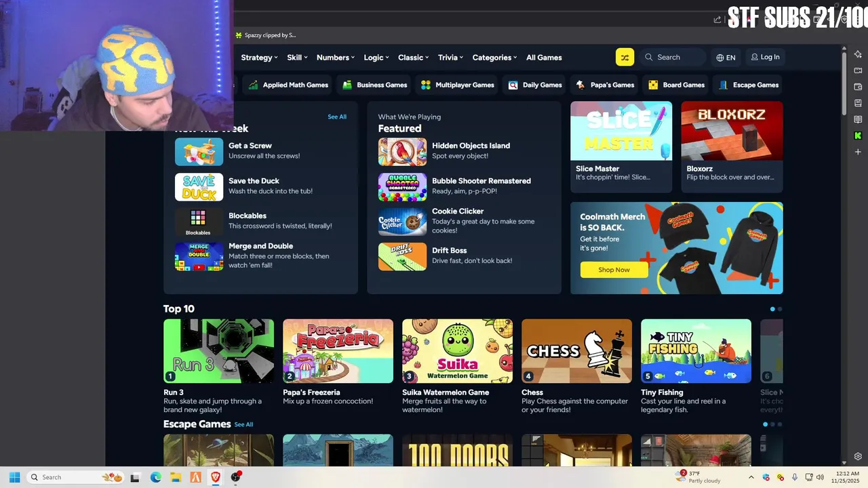
Task: Expand the Numbers menu dropdown
Action: [336, 58]
